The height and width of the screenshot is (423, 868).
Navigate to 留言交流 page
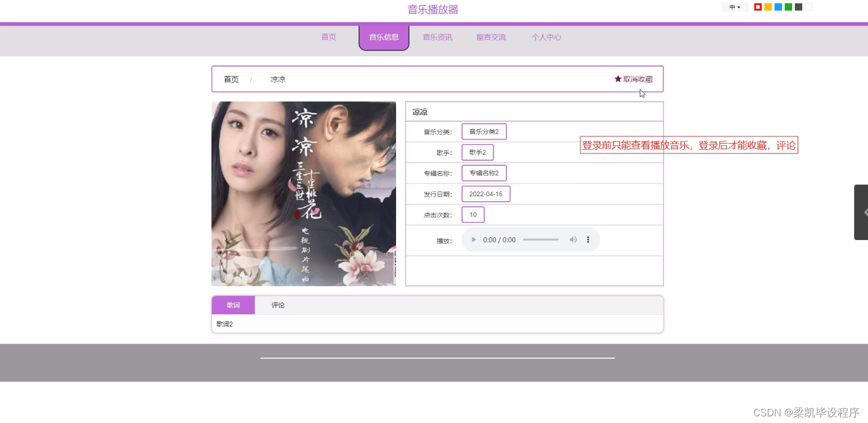(491, 37)
